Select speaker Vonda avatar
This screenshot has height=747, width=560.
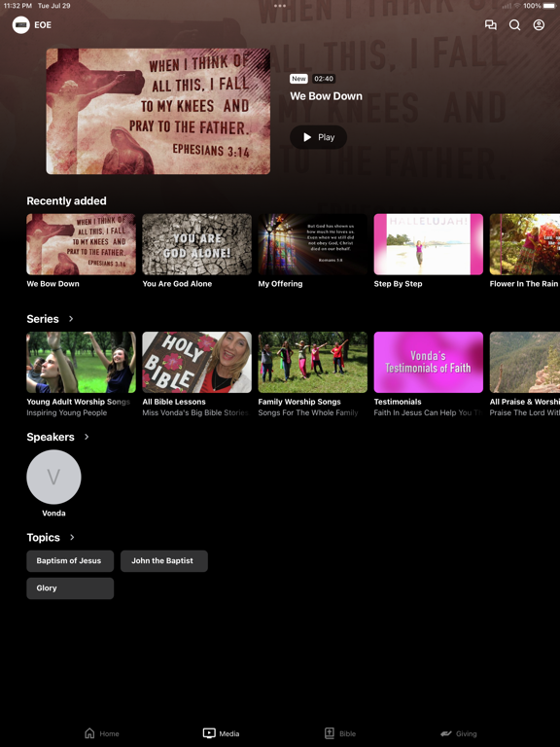point(53,477)
